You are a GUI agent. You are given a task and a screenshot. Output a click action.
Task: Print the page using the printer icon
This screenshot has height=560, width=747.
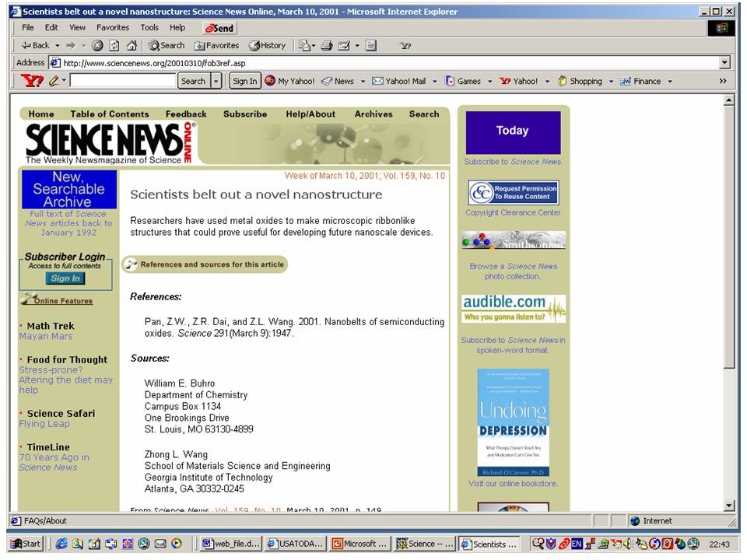[327, 45]
